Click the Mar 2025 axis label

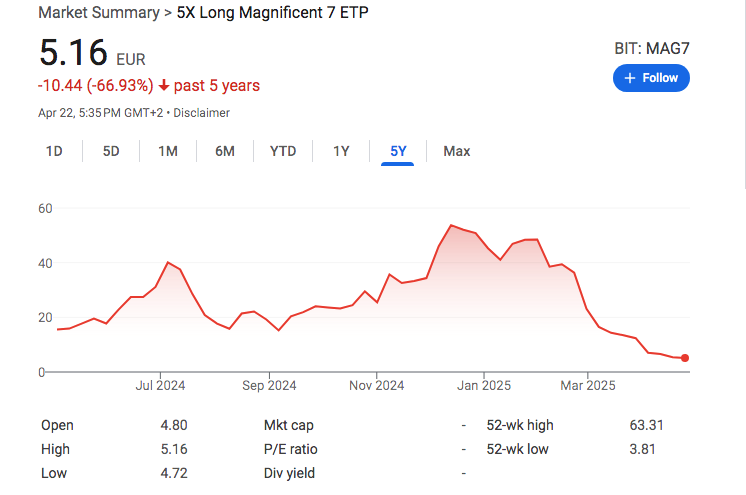587,385
